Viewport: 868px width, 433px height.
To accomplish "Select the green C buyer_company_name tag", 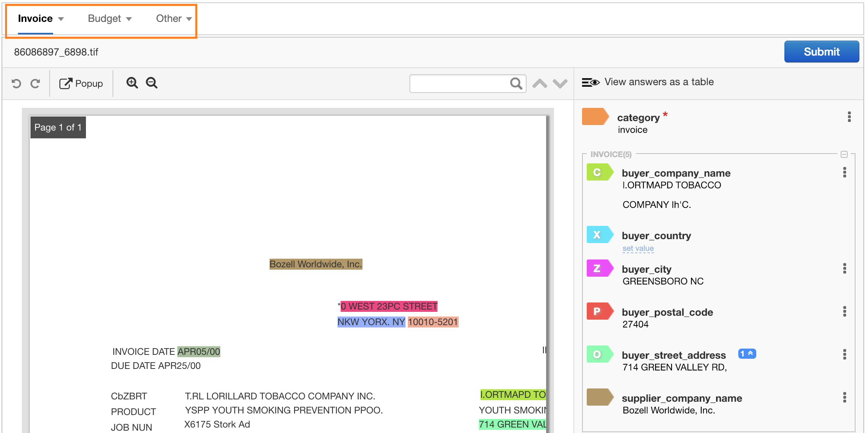I will 600,172.
